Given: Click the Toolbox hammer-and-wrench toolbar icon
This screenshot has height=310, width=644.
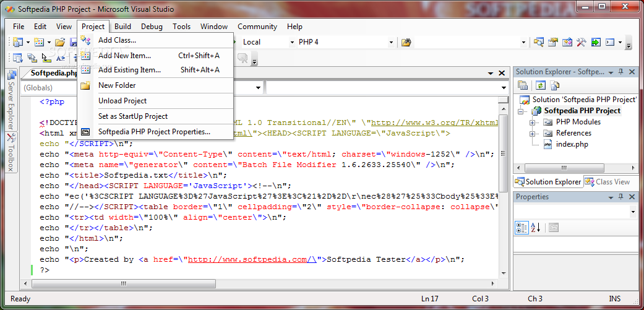Looking at the screenshot, I should (x=581, y=42).
